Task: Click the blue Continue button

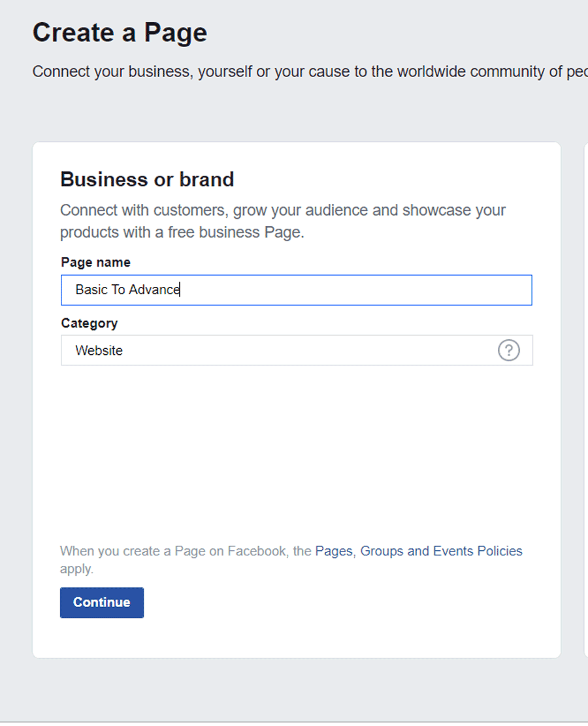Action: 102,602
